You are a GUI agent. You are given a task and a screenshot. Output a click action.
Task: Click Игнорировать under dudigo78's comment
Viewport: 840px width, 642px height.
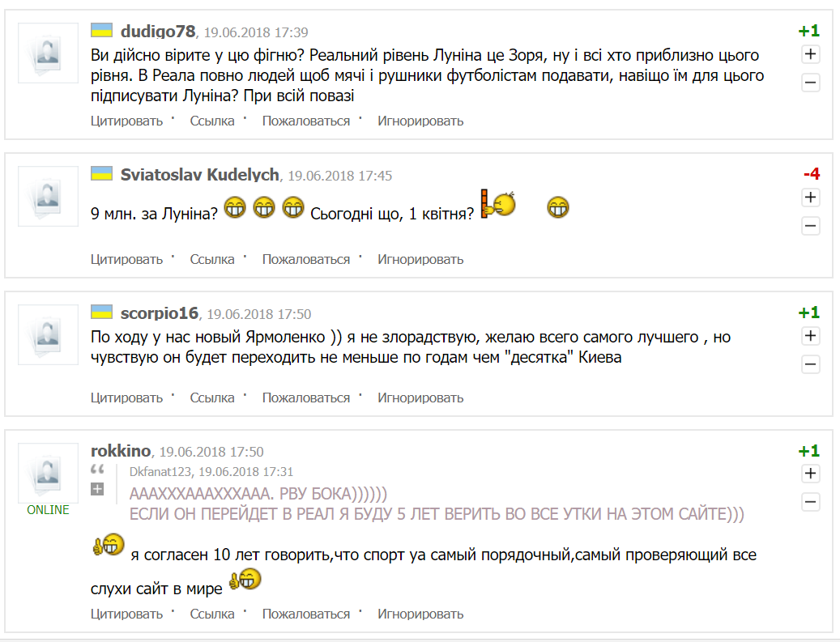point(420,121)
